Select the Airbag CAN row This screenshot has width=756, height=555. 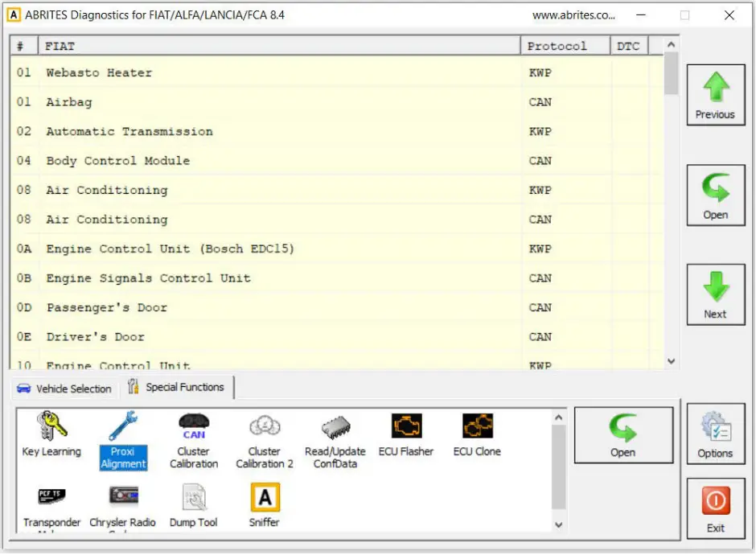[x=336, y=102]
